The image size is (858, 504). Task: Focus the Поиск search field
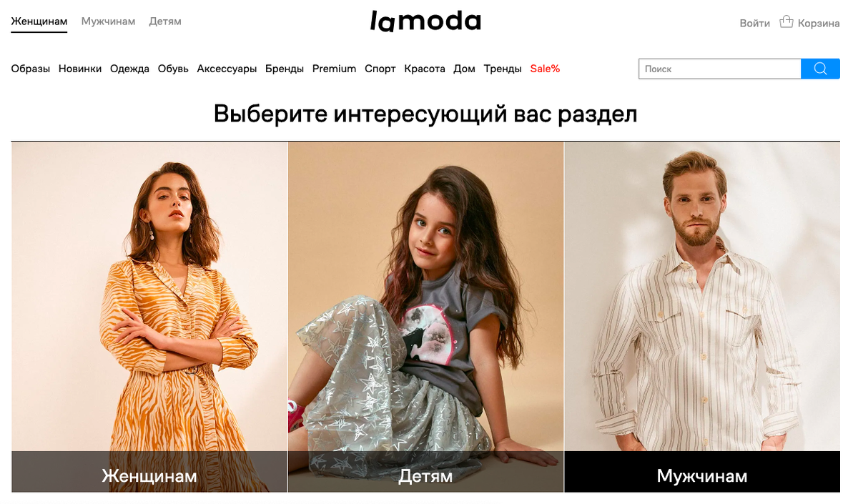tap(720, 69)
